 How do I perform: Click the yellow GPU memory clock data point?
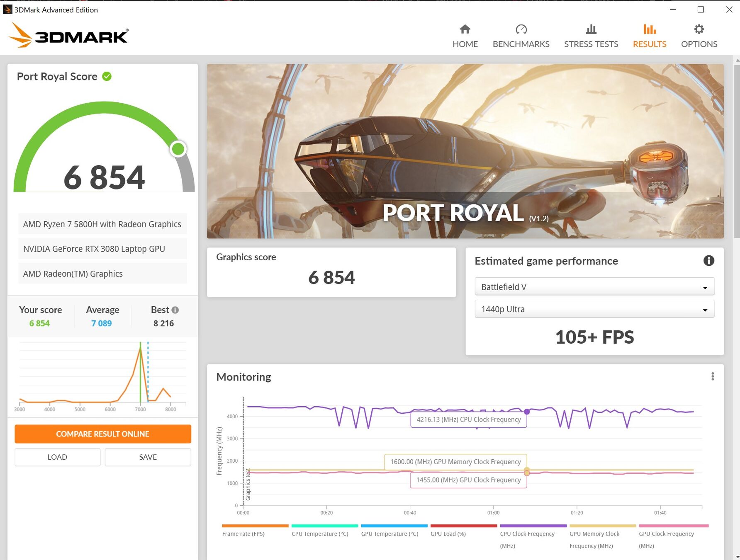pos(527,470)
